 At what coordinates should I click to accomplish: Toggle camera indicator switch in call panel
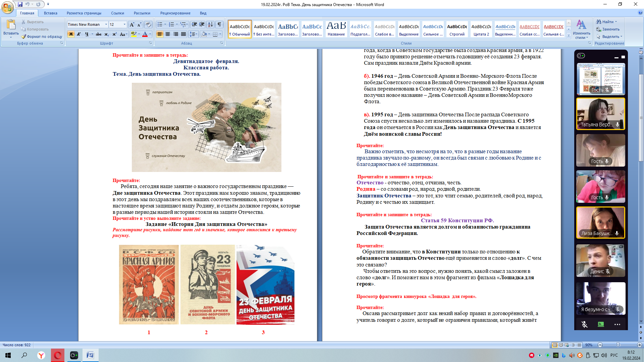[x=581, y=56]
